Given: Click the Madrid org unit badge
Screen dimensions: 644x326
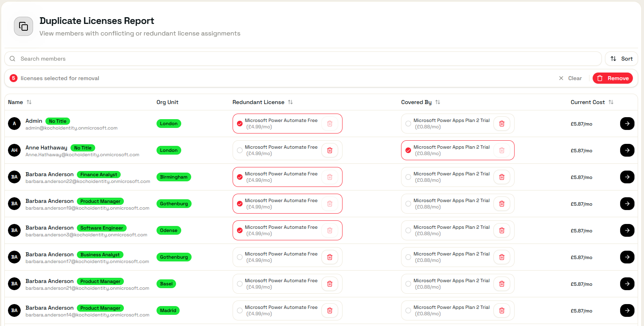Looking at the screenshot, I should click(168, 310).
